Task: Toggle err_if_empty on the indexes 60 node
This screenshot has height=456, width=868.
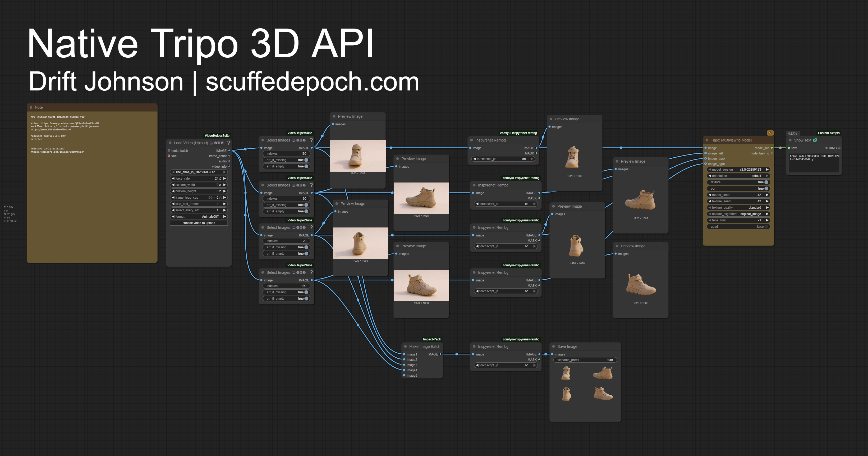Action: [x=286, y=211]
